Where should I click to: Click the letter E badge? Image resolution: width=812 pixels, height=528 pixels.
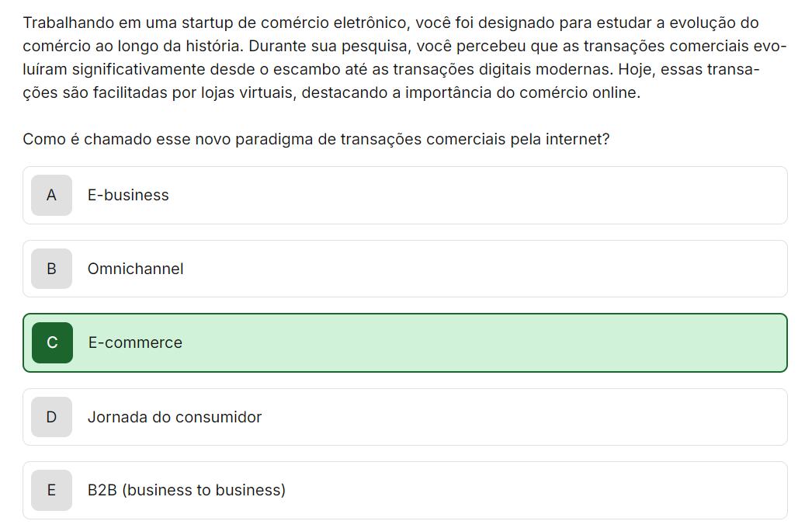pyautogui.click(x=51, y=491)
